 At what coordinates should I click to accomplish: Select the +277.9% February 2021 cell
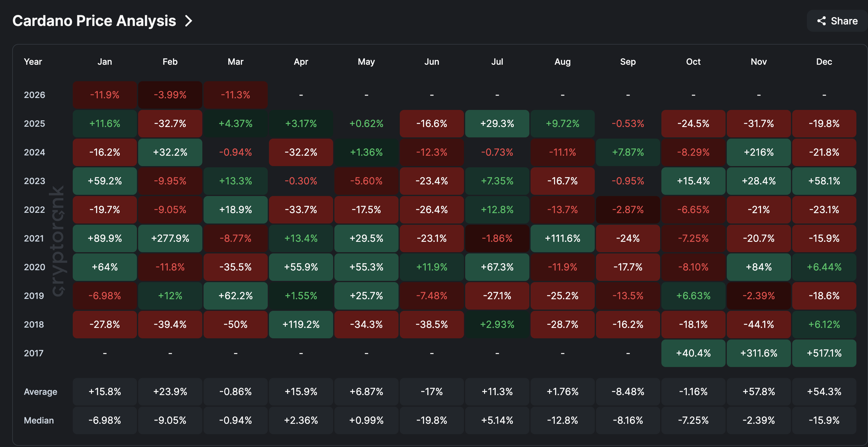pyautogui.click(x=170, y=238)
